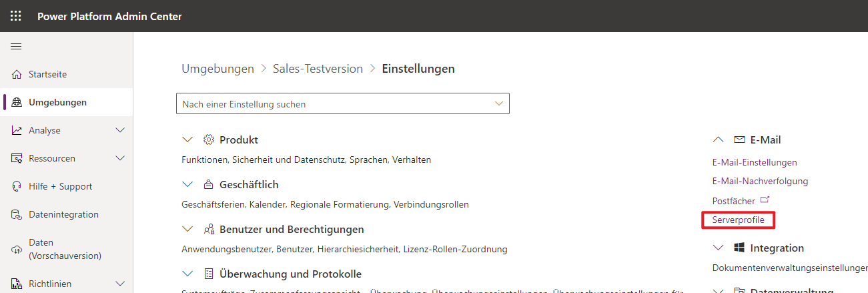Viewport: 868px width, 293px height.
Task: Open the Serverprofile link
Action: click(x=739, y=220)
